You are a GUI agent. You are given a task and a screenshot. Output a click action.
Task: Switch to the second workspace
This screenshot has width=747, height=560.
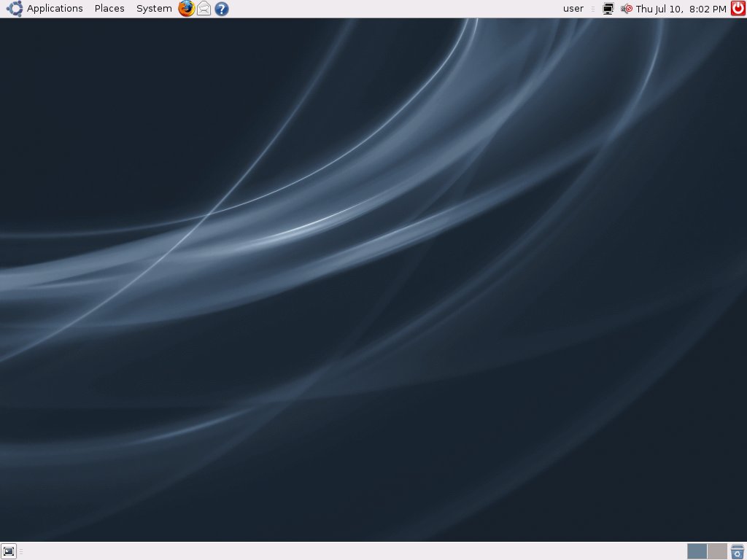tap(717, 551)
